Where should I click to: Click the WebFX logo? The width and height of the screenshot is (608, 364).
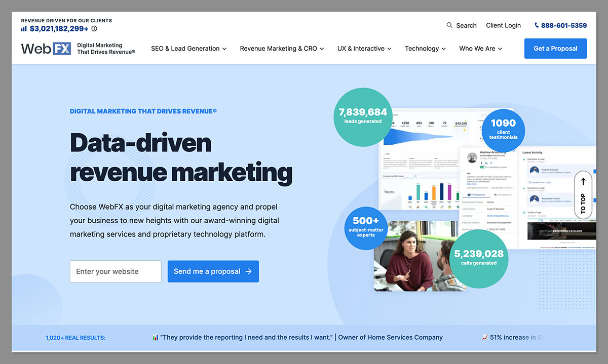46,48
